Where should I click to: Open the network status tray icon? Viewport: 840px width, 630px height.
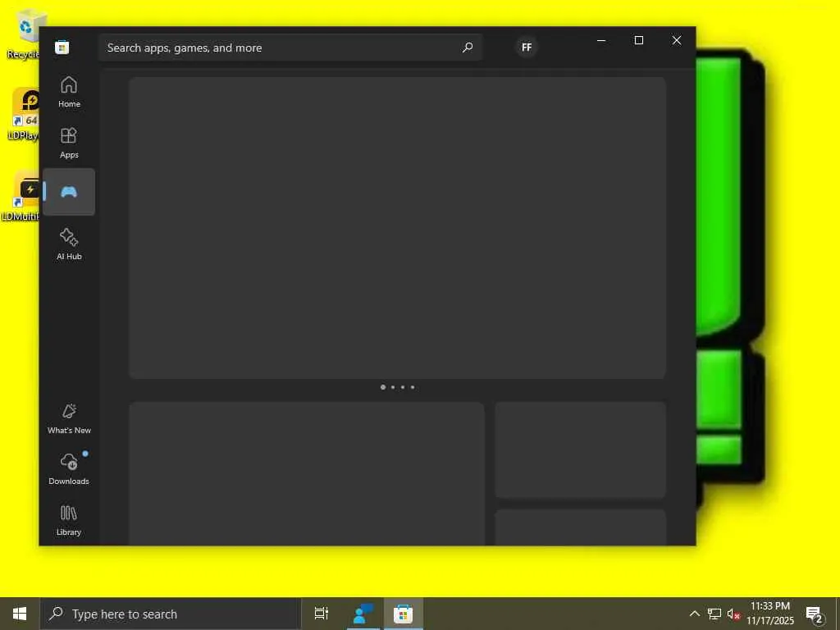click(x=714, y=614)
